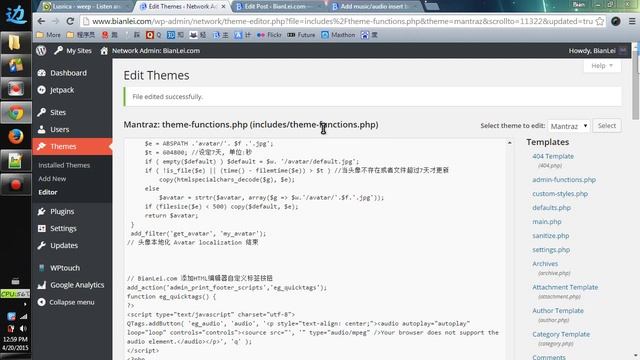The height and width of the screenshot is (360, 640).
Task: Click the browser address bar URL
Action: 342,21
